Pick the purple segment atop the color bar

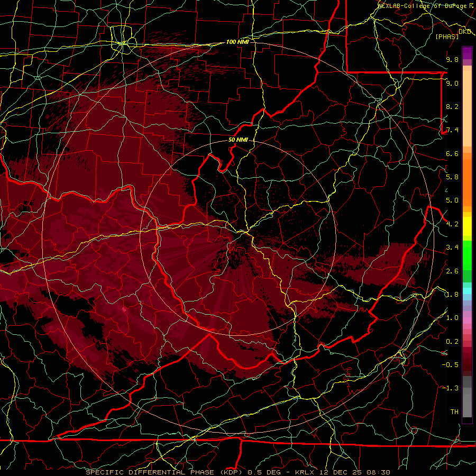[467, 53]
